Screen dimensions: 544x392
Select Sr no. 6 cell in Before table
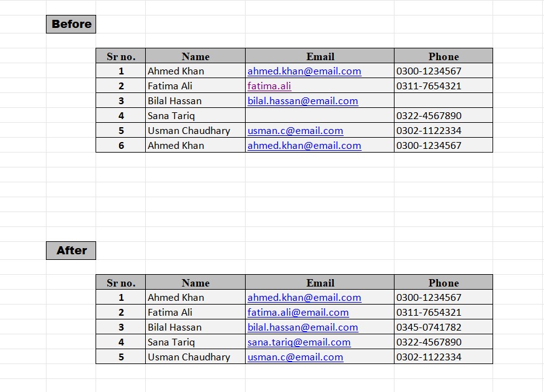(x=121, y=145)
